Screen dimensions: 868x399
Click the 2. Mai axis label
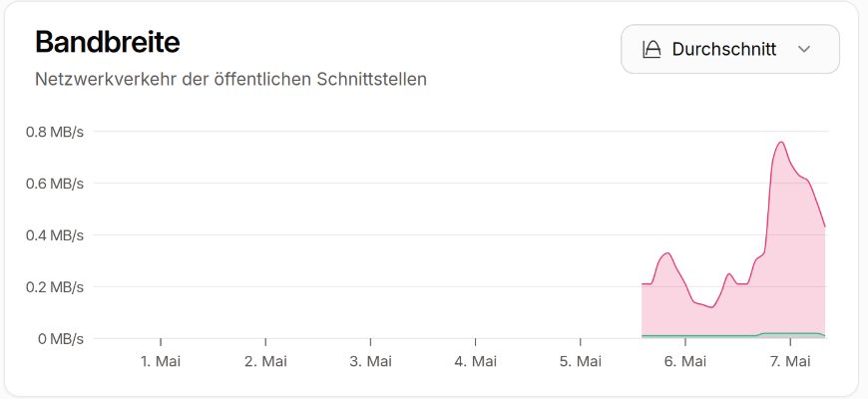265,362
